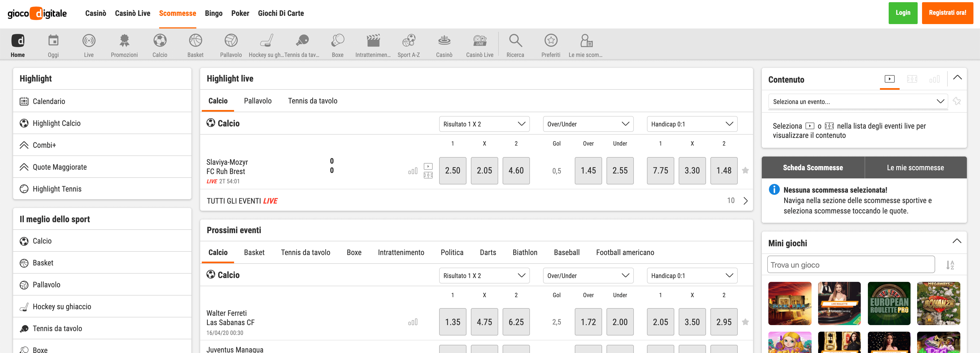
Task: Select the Pallavolo icon in top bar
Action: point(231,40)
